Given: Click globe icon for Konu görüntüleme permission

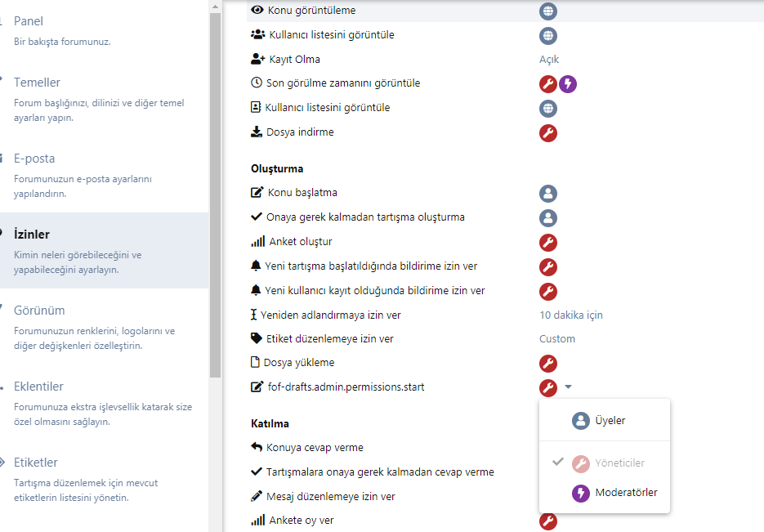Looking at the screenshot, I should [x=548, y=11].
